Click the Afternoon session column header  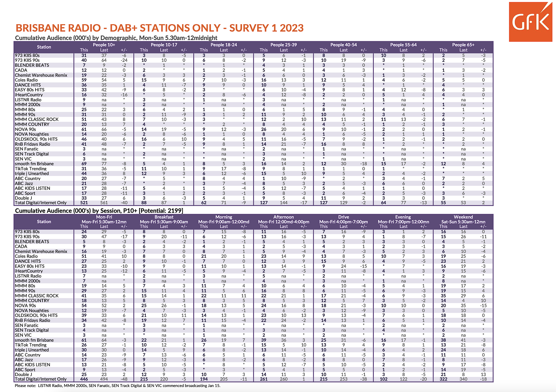click(284, 217)
